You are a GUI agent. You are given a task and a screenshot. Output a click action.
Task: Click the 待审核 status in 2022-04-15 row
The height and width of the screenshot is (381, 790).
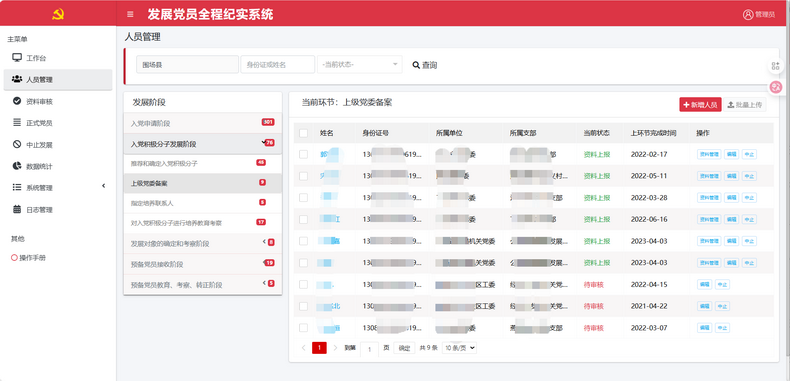pos(594,284)
